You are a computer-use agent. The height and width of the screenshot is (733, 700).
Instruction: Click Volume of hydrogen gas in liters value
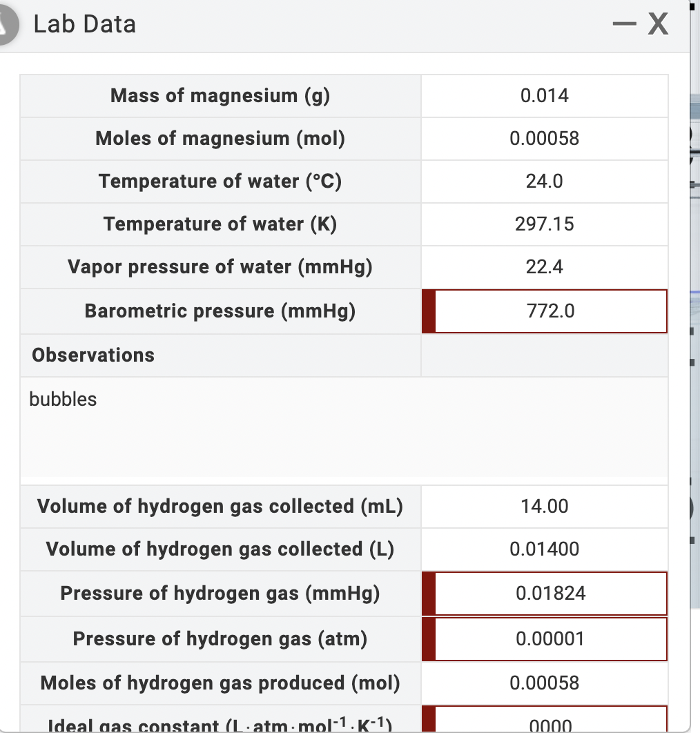click(544, 549)
